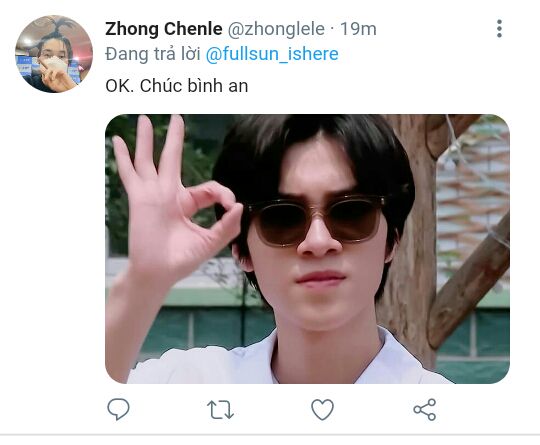Click the tree trunk in the photo

coord(412,241)
